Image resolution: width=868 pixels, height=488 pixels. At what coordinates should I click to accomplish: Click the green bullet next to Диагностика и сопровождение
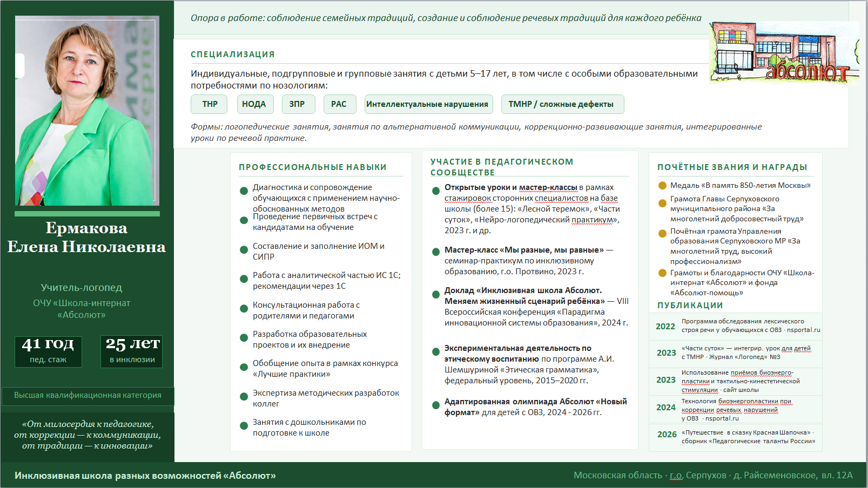(x=244, y=191)
